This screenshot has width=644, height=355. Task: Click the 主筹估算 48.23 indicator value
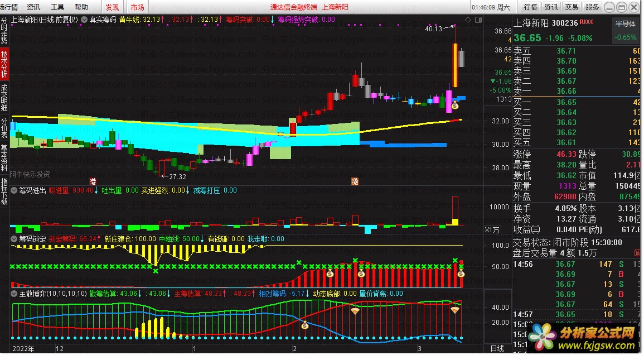coord(200,293)
